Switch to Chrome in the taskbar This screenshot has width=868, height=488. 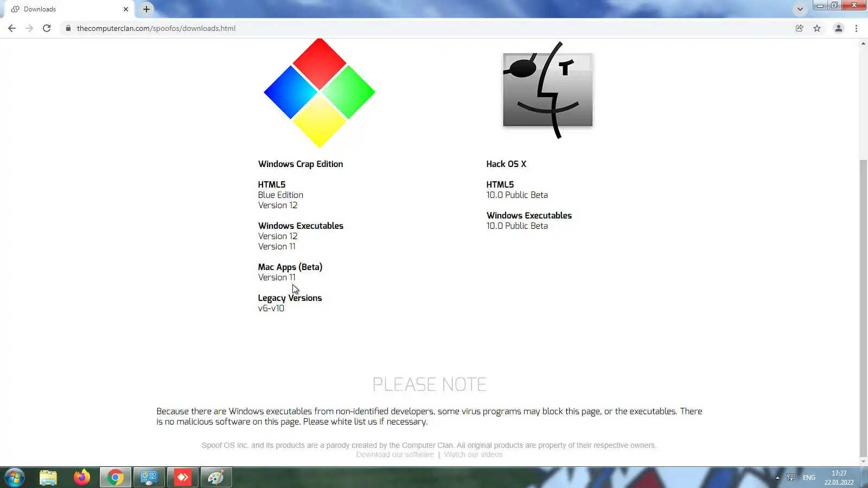click(115, 478)
